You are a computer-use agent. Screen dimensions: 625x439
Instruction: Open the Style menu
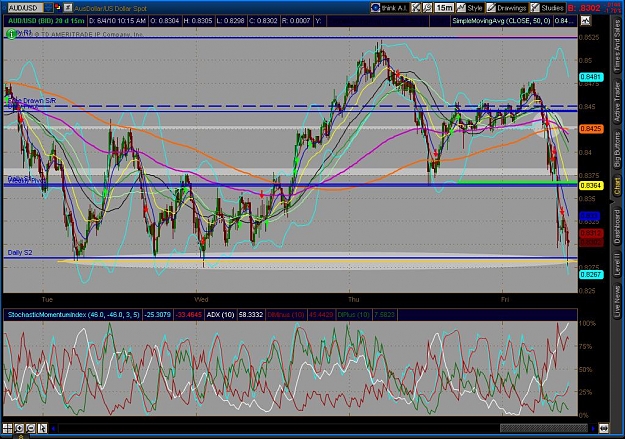(x=470, y=8)
